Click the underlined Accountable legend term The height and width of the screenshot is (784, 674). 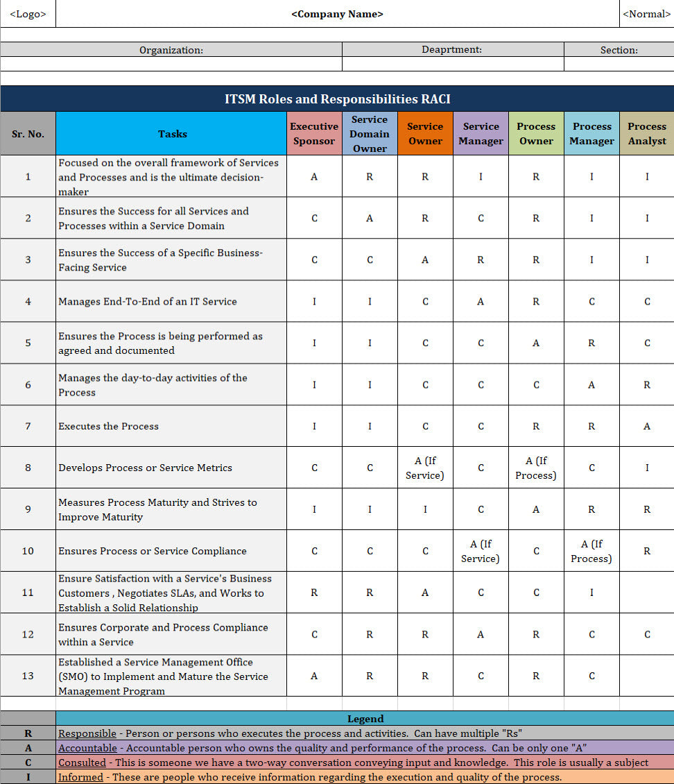[87, 748]
